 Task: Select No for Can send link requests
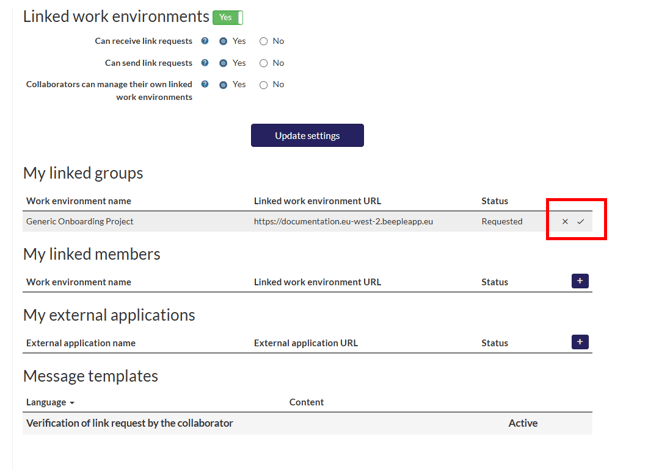pos(264,63)
